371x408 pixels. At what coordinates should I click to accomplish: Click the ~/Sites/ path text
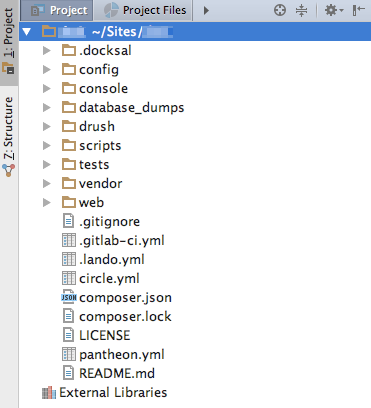[x=117, y=32]
